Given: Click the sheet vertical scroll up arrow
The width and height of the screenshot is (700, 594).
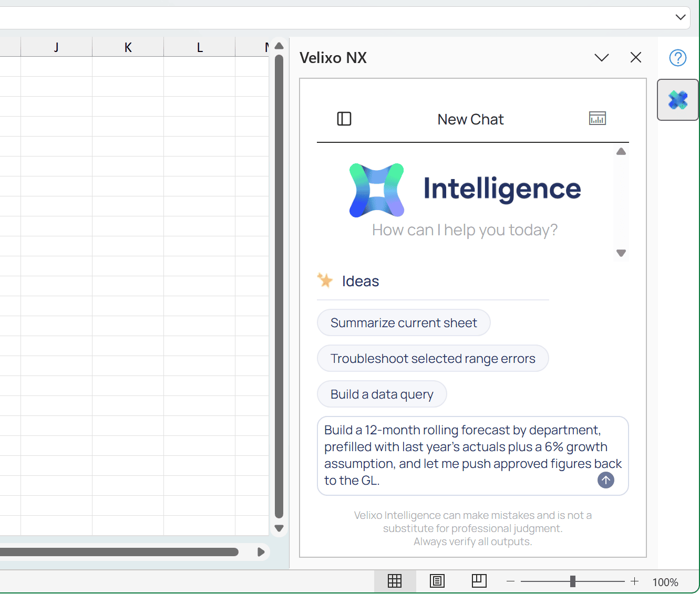Looking at the screenshot, I should coord(279,46).
